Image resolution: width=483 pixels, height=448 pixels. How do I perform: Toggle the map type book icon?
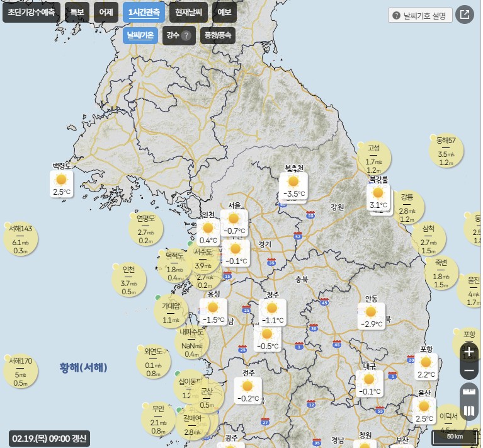pos(469,411)
